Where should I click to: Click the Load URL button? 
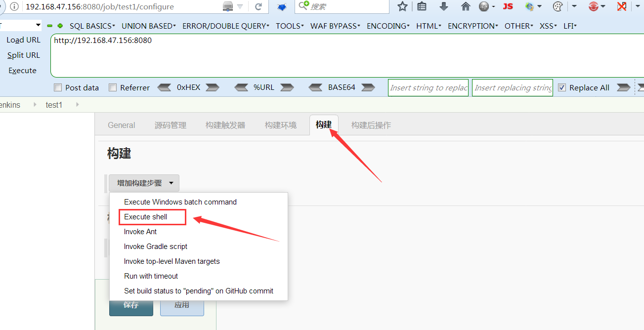[x=23, y=40]
